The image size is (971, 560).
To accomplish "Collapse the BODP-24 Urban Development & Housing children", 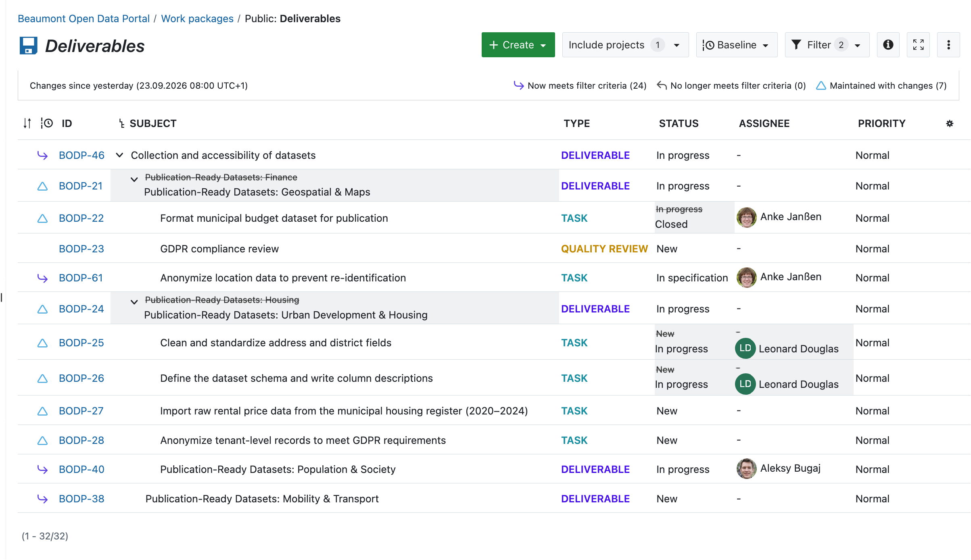I will coord(134,302).
